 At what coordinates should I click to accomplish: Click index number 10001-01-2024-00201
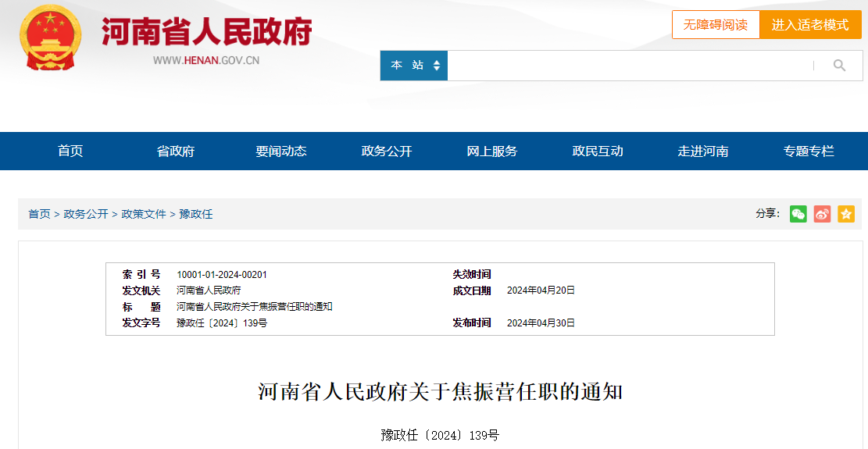click(x=222, y=275)
